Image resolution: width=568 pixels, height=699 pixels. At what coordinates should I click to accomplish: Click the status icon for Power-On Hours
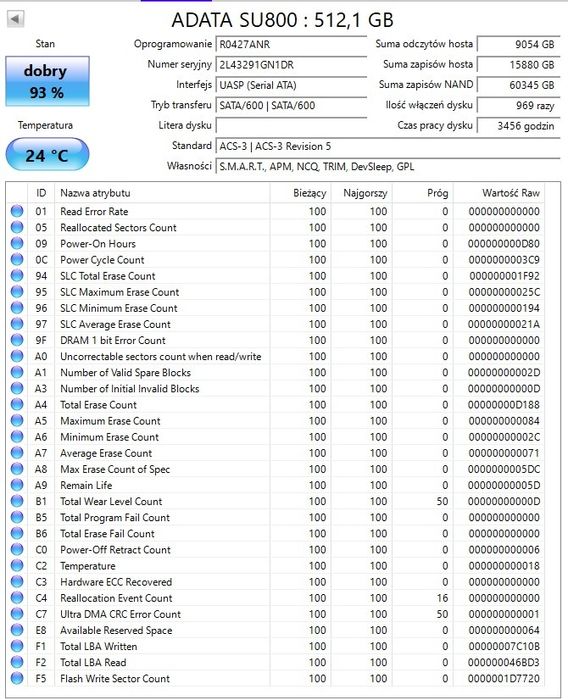point(17,243)
